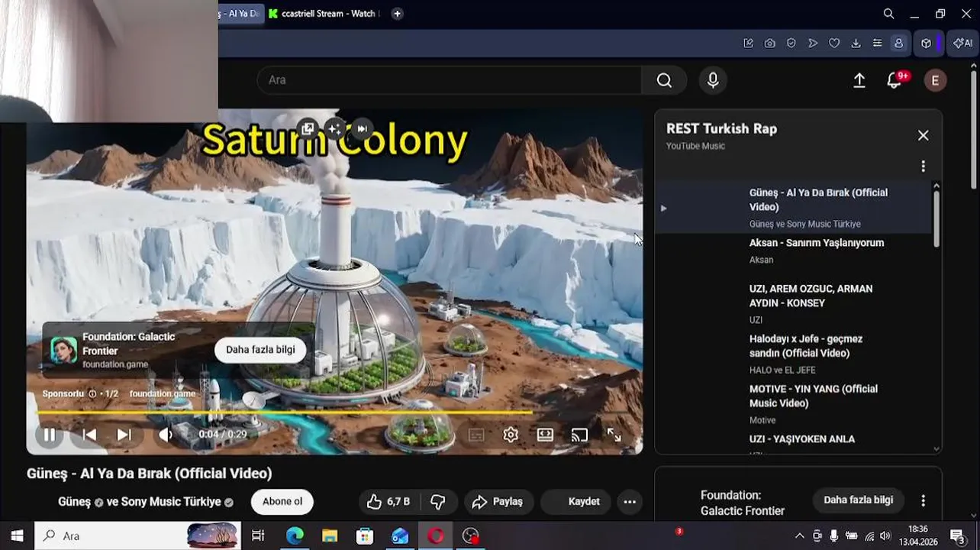Enter fullscreen mode in the player
Viewport: 980px width, 550px height.
(x=614, y=435)
